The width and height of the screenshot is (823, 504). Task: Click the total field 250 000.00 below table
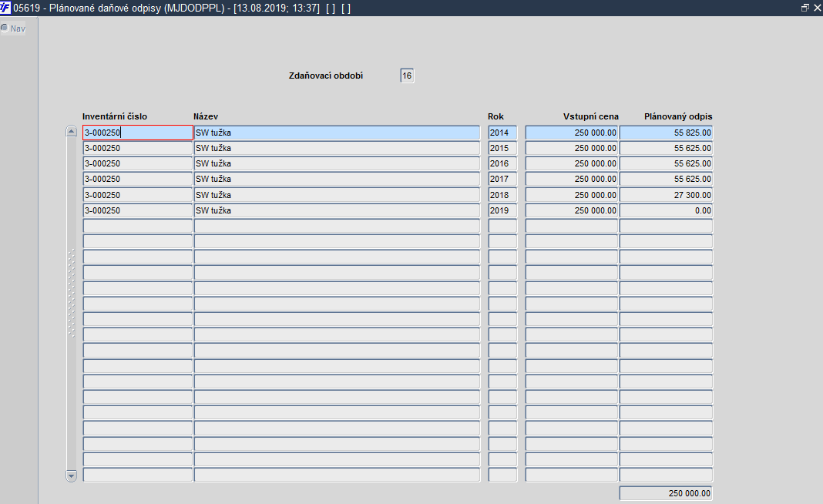[x=666, y=493]
